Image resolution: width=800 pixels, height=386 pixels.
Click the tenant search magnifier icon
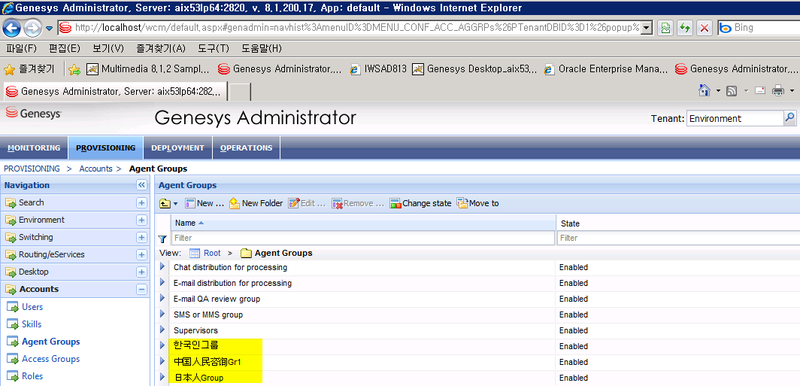pyautogui.click(x=789, y=118)
